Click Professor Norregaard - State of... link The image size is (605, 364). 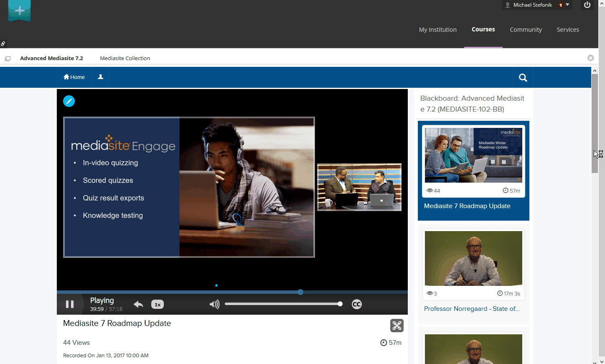coord(472,309)
